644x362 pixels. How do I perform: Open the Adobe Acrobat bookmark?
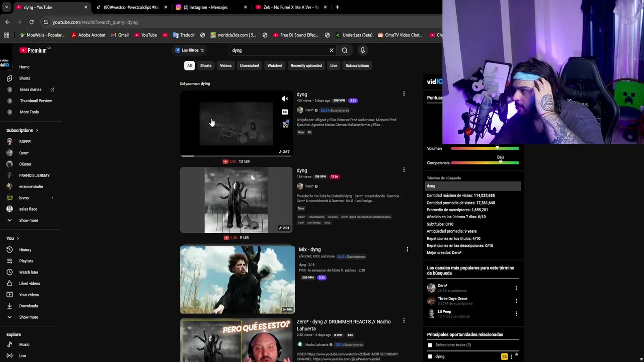(x=88, y=35)
